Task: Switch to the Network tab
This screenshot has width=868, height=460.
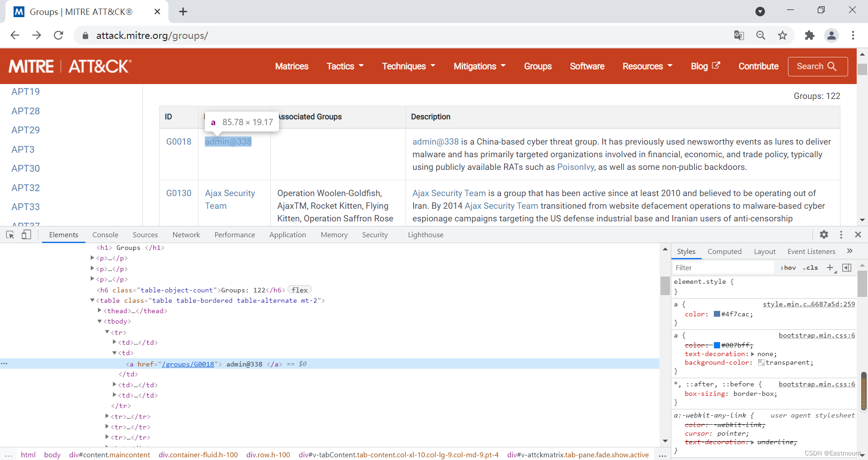Action: tap(186, 235)
